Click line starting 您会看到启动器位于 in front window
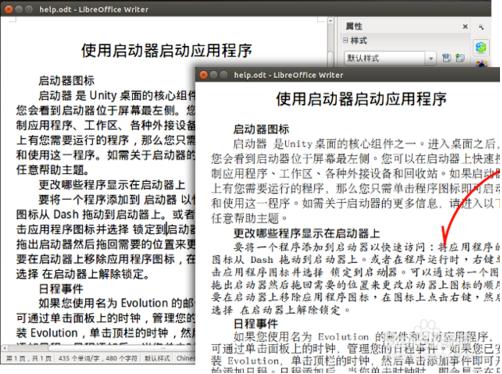This screenshot has width=502, height=374. (x=356, y=158)
